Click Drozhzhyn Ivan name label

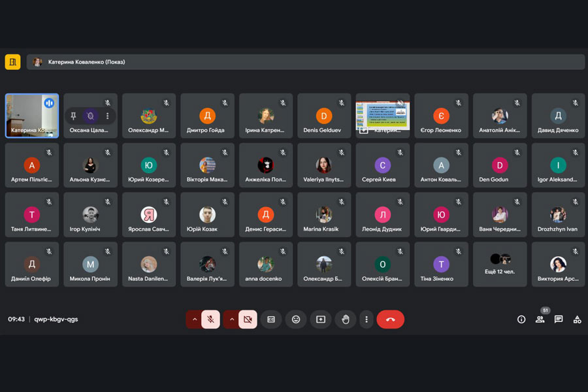pyautogui.click(x=557, y=229)
